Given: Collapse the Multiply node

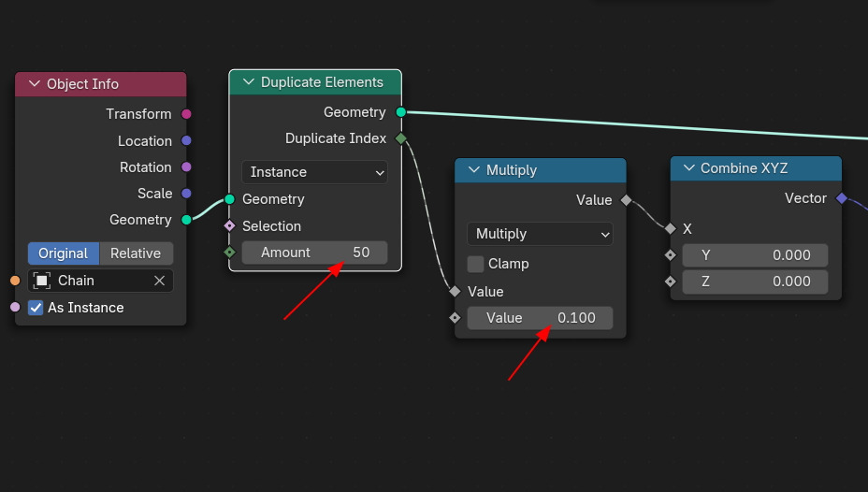Looking at the screenshot, I should 474,170.
